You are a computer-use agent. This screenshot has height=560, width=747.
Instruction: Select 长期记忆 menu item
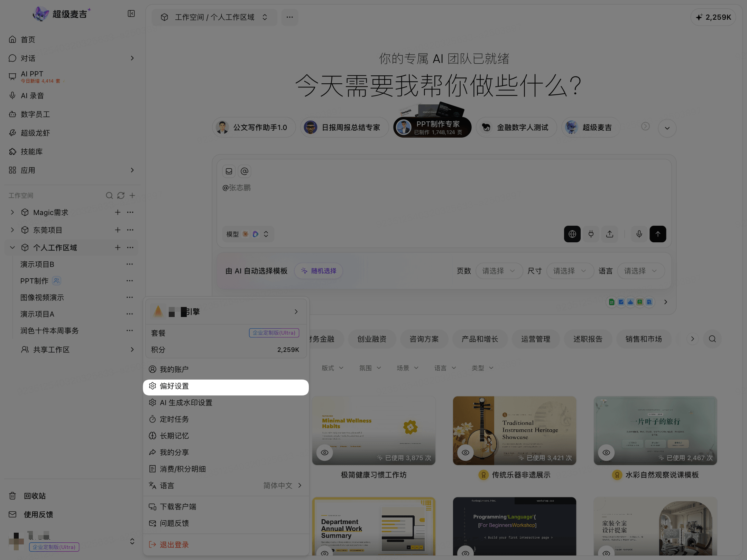tap(226, 436)
